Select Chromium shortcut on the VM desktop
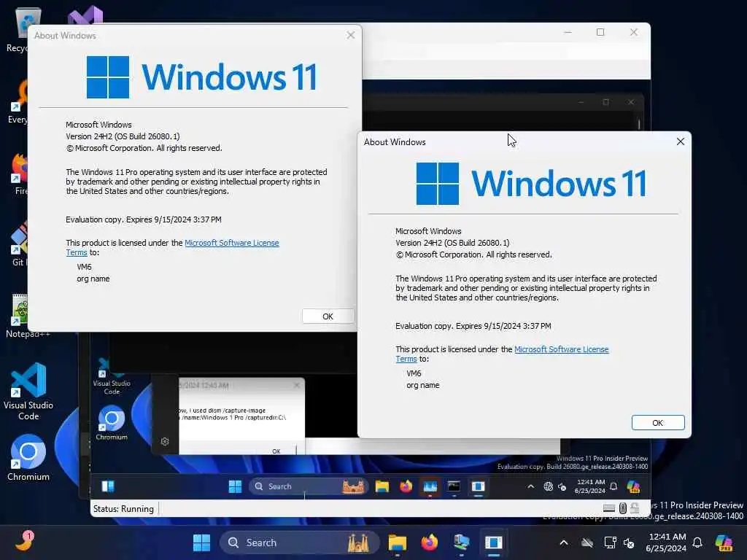The image size is (747, 560). click(112, 423)
